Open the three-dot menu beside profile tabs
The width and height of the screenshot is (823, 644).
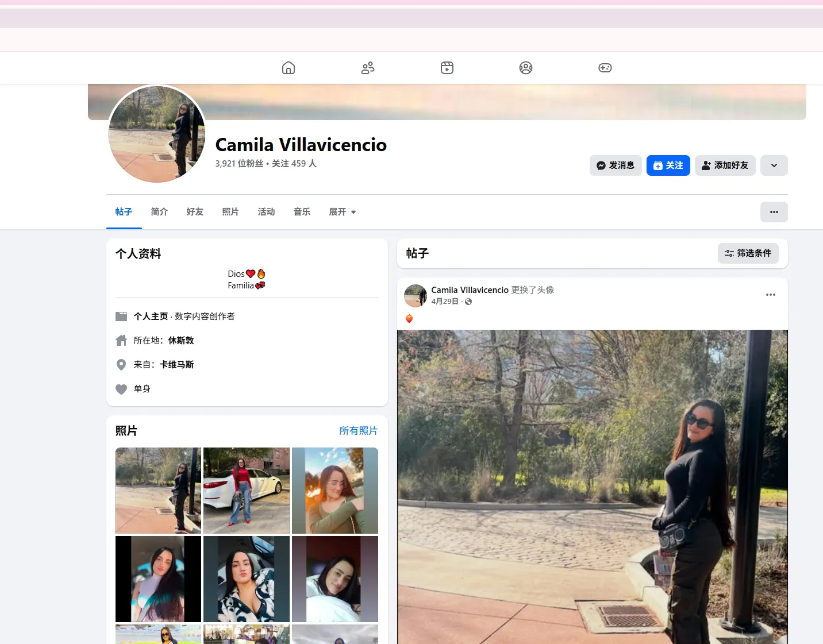774,211
